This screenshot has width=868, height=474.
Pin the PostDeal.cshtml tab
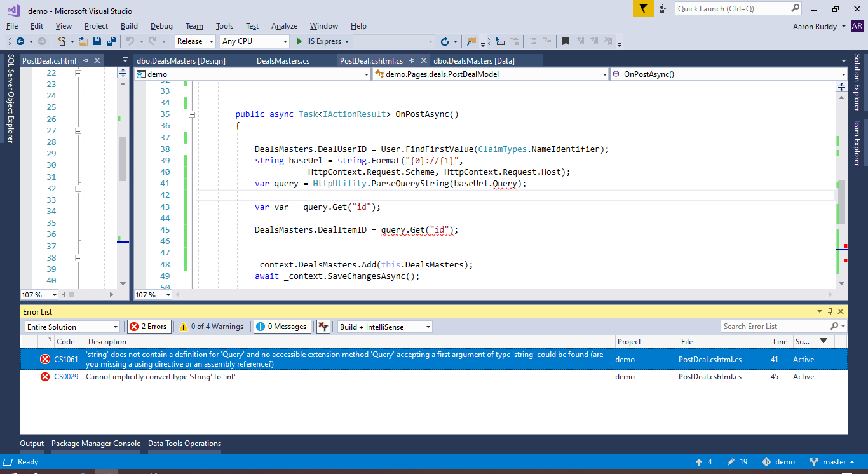(86, 60)
